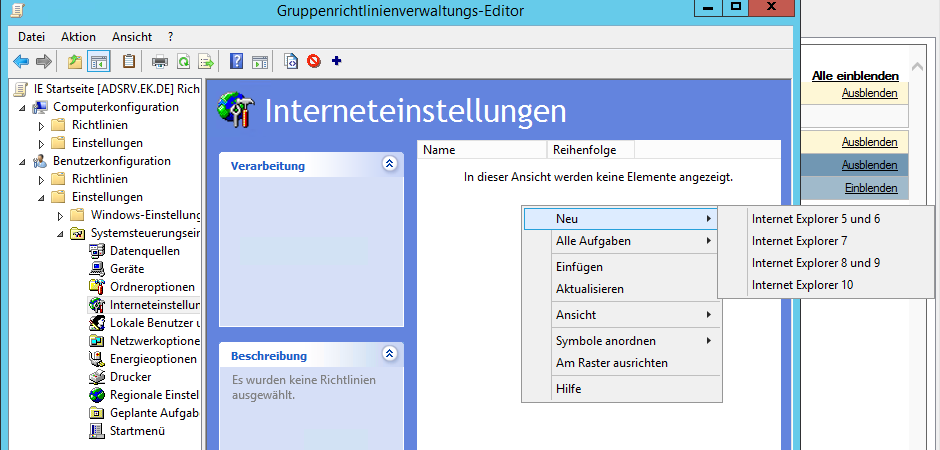The height and width of the screenshot is (450, 940).
Task: Collapse the Benutzerkonfiguration tree node
Action: [x=22, y=162]
